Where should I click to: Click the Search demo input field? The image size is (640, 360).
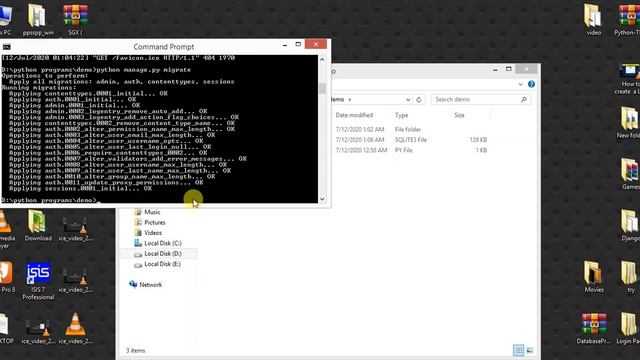click(480, 100)
